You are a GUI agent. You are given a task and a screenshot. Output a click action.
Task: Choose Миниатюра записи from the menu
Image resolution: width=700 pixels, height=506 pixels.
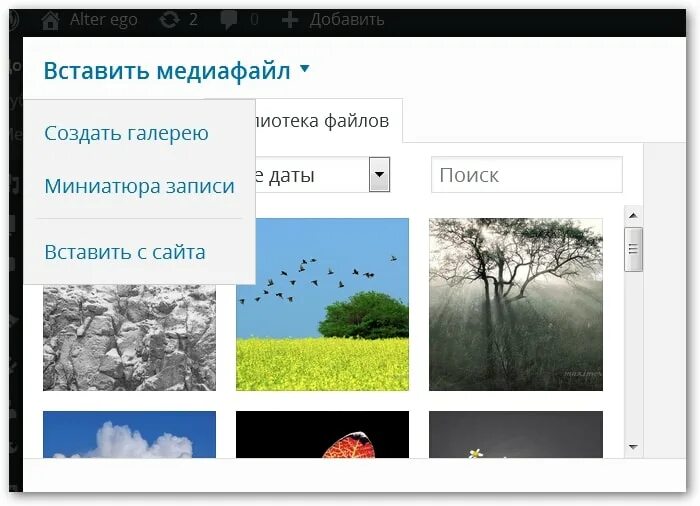coord(139,186)
